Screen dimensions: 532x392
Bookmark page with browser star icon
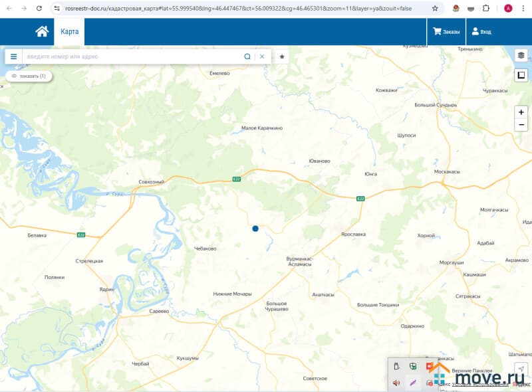(435, 9)
